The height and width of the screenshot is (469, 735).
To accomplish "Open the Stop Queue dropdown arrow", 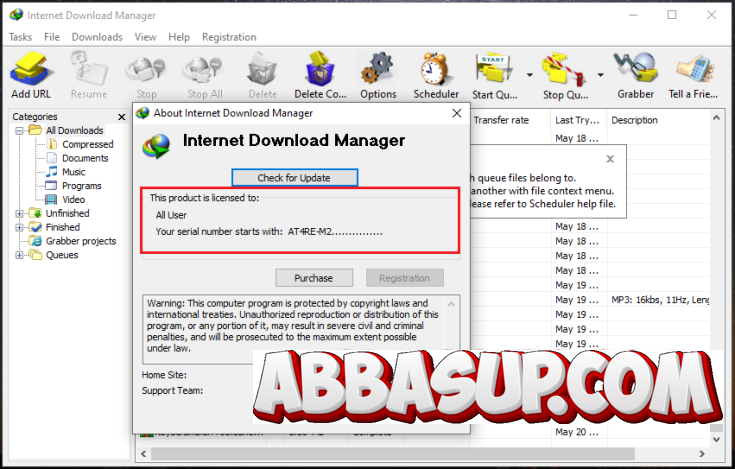I will coord(600,75).
